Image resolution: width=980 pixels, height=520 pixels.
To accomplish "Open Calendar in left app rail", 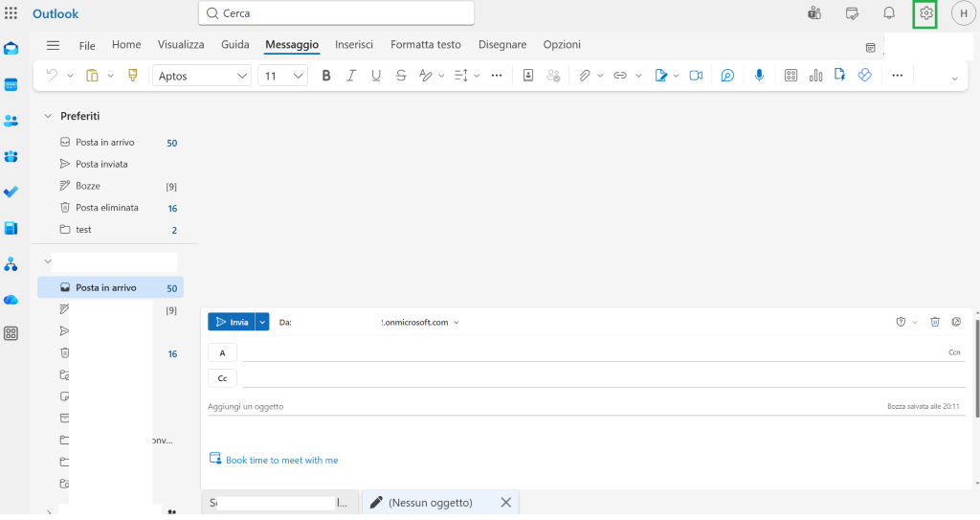I will pos(11,84).
